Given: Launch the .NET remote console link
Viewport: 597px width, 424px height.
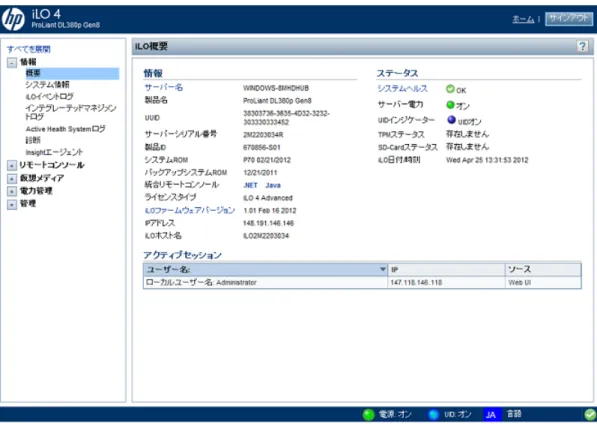Looking at the screenshot, I should coord(250,185).
